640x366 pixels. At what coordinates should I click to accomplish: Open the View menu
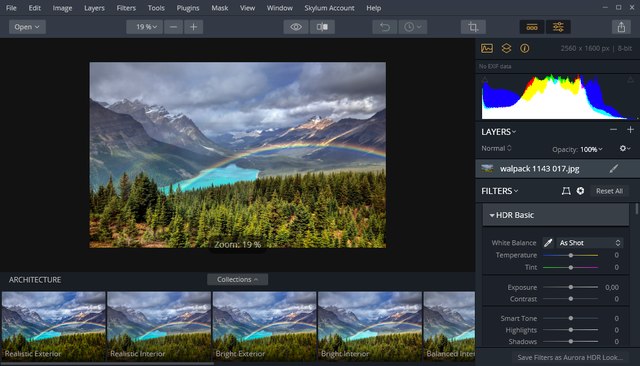pyautogui.click(x=247, y=8)
